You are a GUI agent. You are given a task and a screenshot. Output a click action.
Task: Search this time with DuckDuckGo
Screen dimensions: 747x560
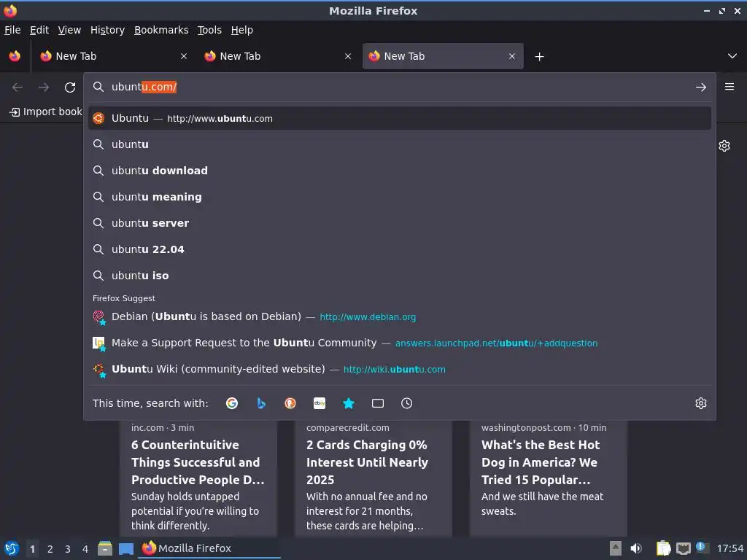coord(290,403)
